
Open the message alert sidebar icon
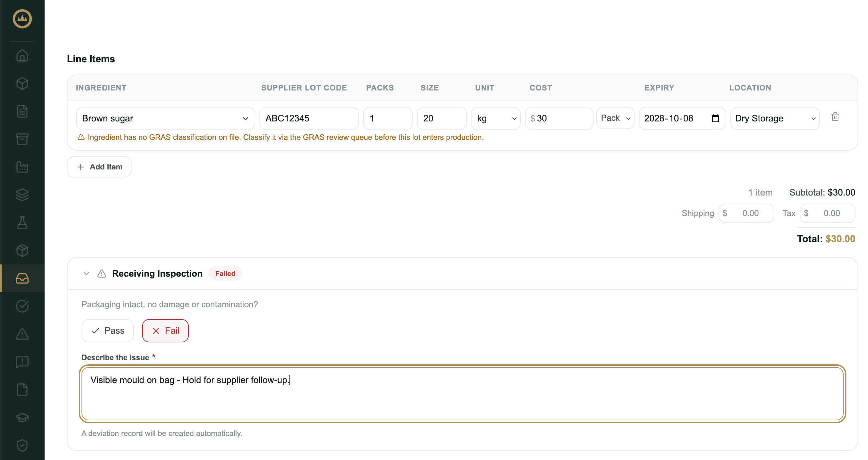22,362
